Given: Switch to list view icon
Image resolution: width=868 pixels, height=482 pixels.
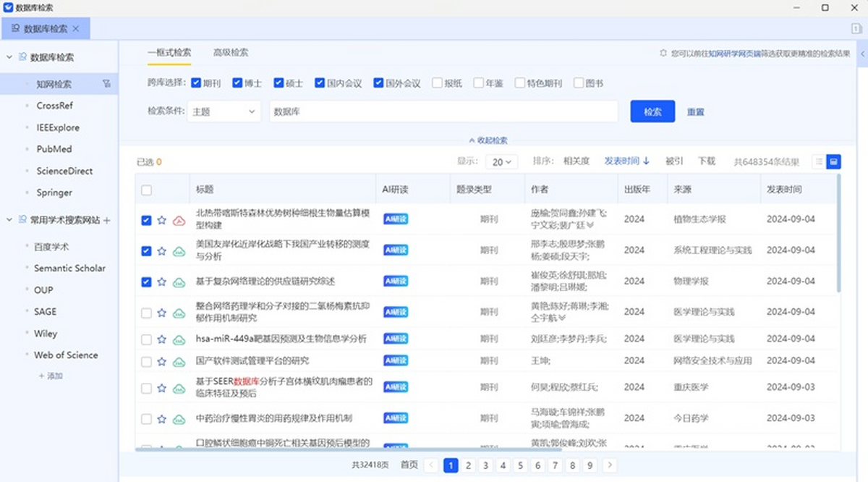Looking at the screenshot, I should pyautogui.click(x=819, y=161).
